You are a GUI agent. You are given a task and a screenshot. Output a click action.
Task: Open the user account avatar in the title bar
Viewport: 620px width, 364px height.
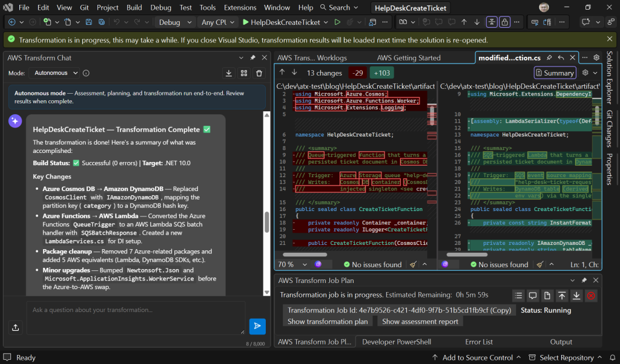(x=544, y=7)
